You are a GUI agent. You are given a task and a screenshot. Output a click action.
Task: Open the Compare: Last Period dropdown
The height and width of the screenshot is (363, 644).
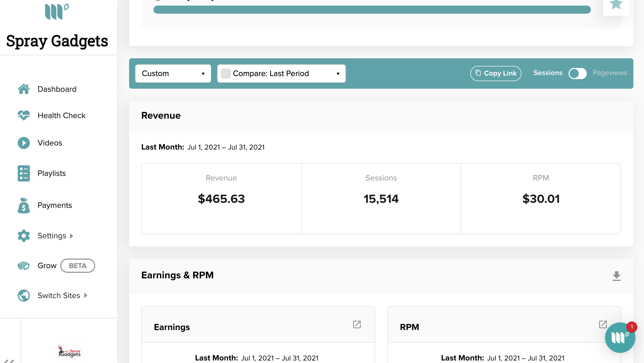281,74
